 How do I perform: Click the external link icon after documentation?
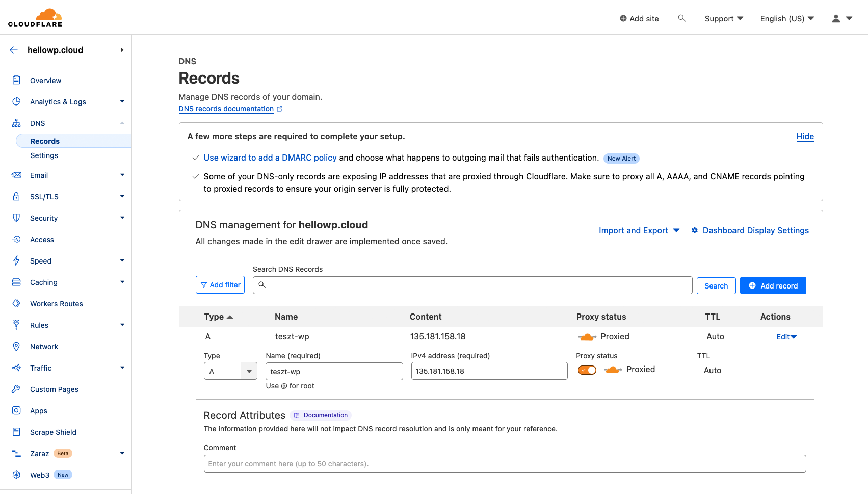(279, 109)
